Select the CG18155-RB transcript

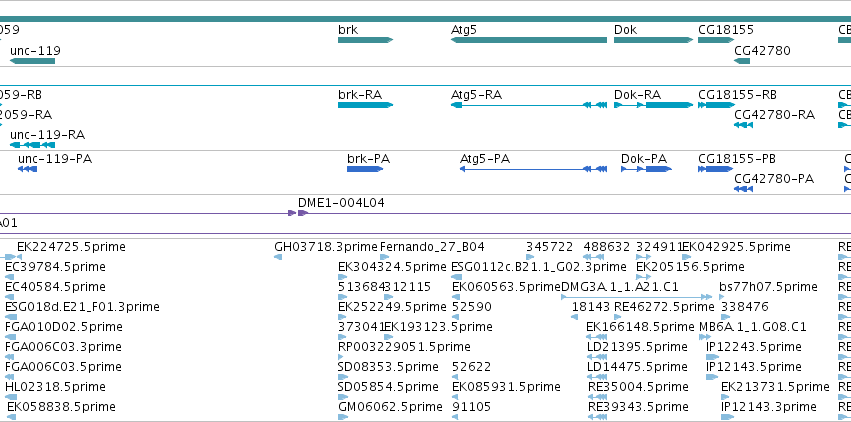[716, 105]
